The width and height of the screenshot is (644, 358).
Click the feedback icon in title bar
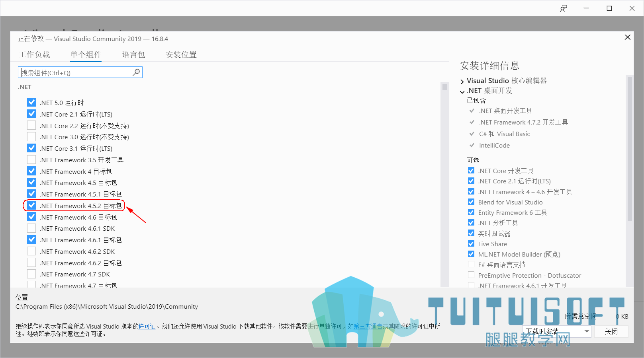coord(564,8)
